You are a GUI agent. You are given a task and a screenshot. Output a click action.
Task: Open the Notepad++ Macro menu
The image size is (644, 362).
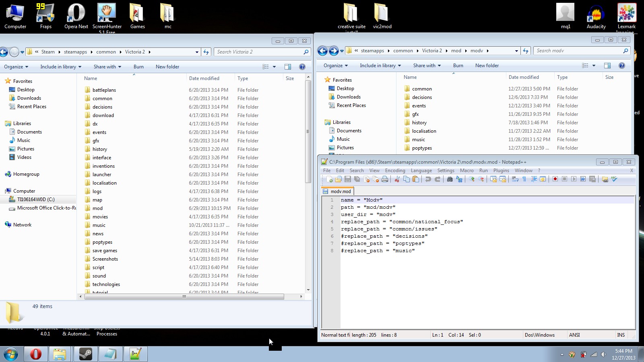(467, 171)
